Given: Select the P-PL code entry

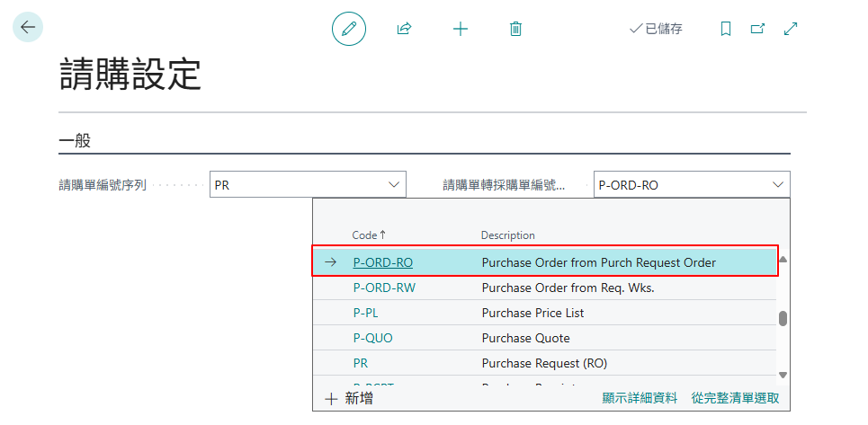Looking at the screenshot, I should pos(365,313).
